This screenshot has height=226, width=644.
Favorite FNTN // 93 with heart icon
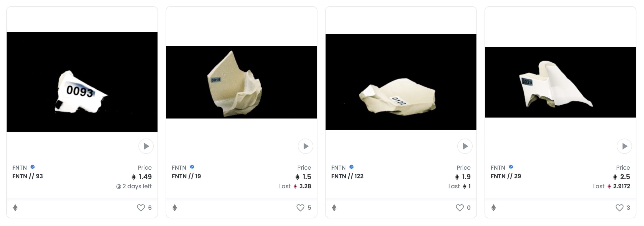point(141,208)
